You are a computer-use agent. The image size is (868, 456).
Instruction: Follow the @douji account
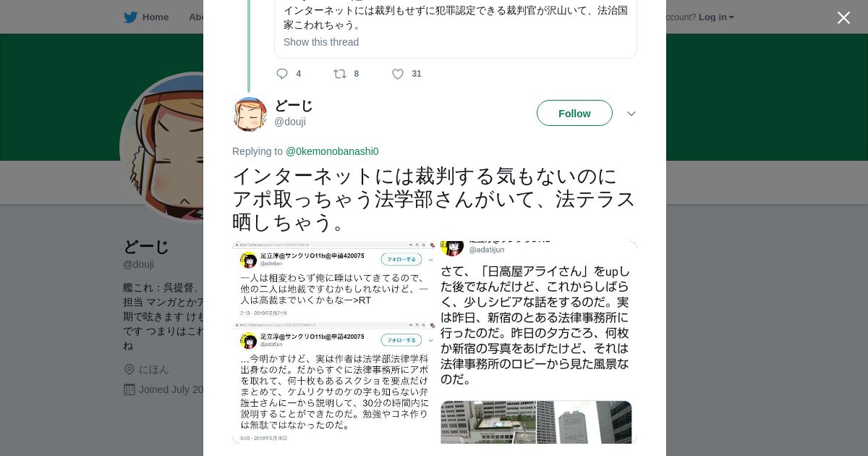coord(574,114)
